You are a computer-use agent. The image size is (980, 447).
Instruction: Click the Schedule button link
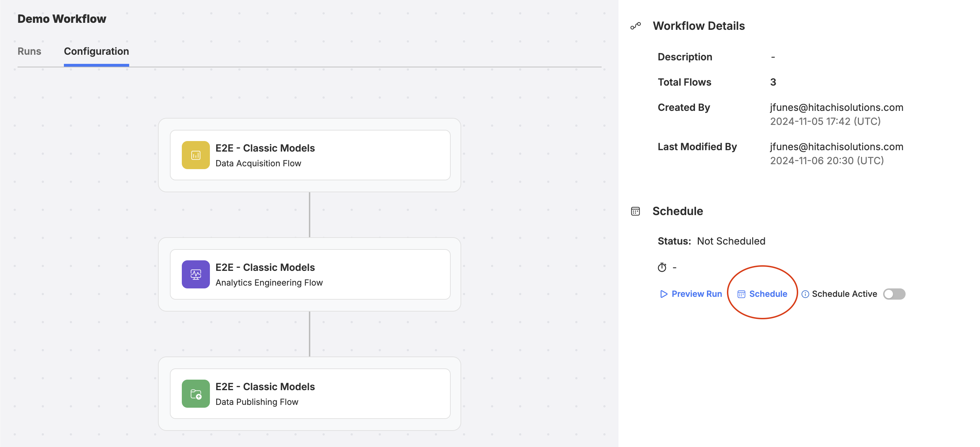pyautogui.click(x=761, y=294)
